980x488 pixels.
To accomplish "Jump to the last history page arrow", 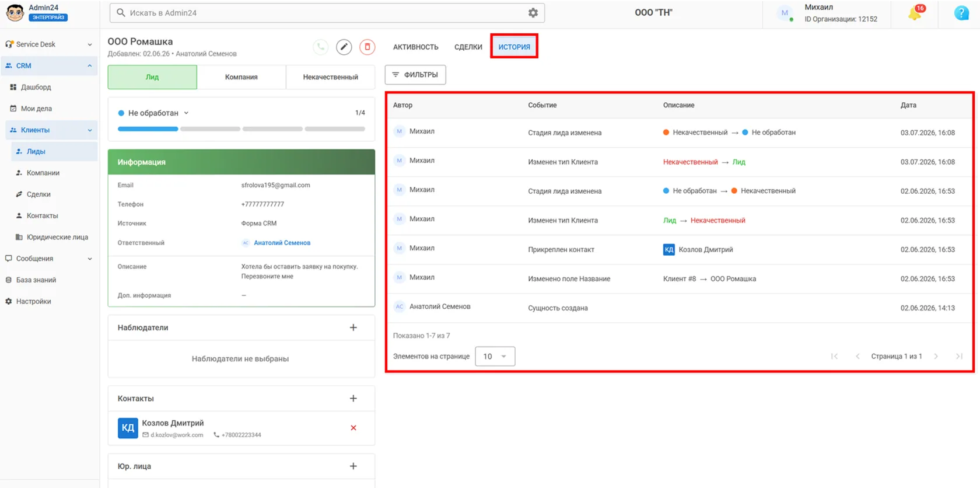I will point(960,356).
